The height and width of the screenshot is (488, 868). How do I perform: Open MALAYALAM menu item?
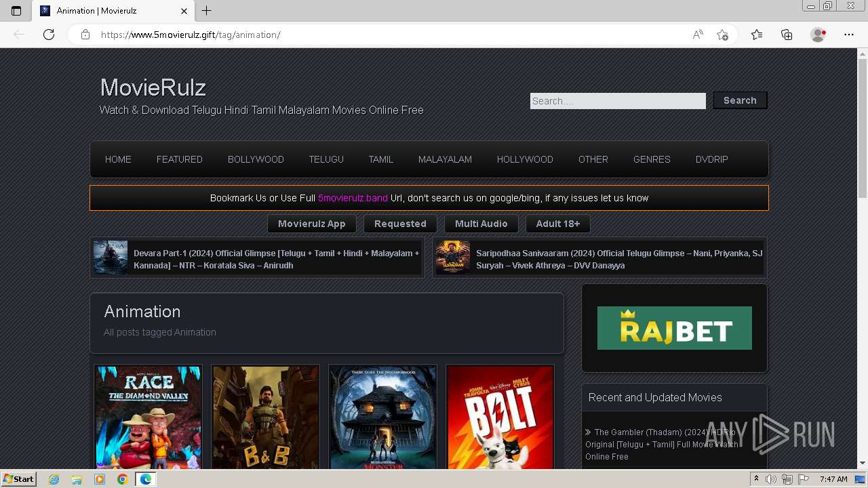(x=445, y=159)
